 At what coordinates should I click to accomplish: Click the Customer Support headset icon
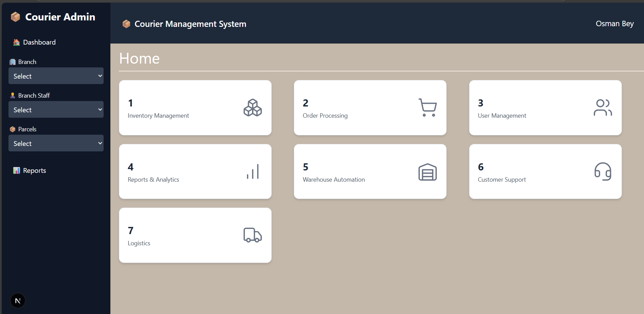tap(603, 171)
